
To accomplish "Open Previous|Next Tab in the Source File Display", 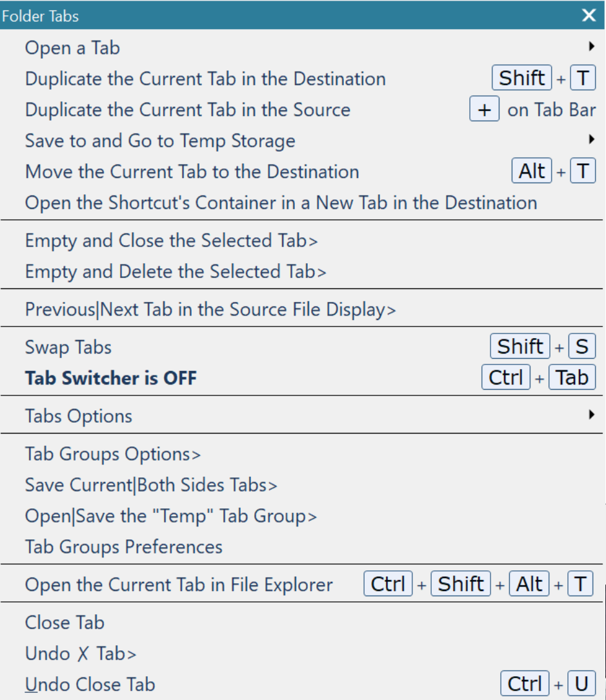I will (302, 310).
